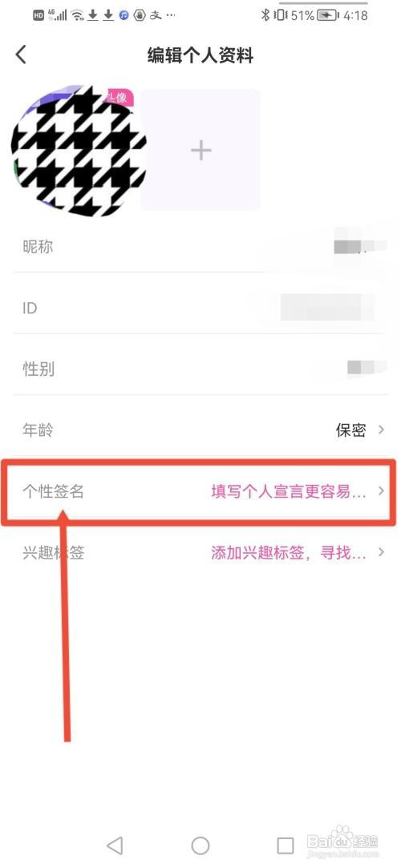Tap the Bluetooth icon in status bar
The image size is (401, 868).
pyautogui.click(x=265, y=15)
